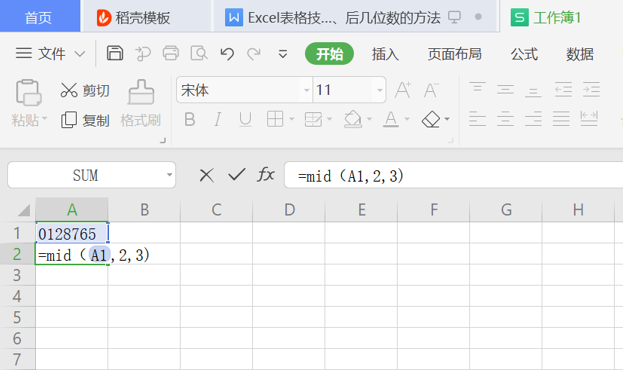Click column D header
The width and height of the screenshot is (626, 378).
point(289,210)
